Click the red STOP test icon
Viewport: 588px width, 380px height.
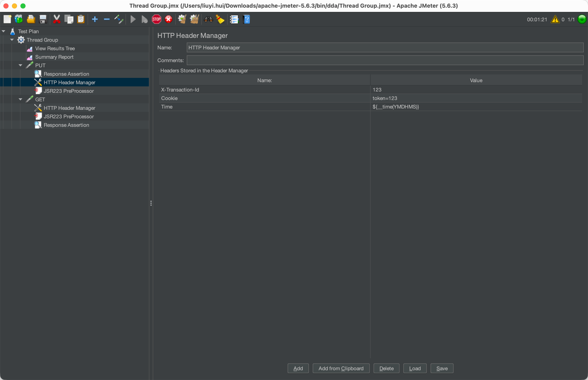coord(156,19)
